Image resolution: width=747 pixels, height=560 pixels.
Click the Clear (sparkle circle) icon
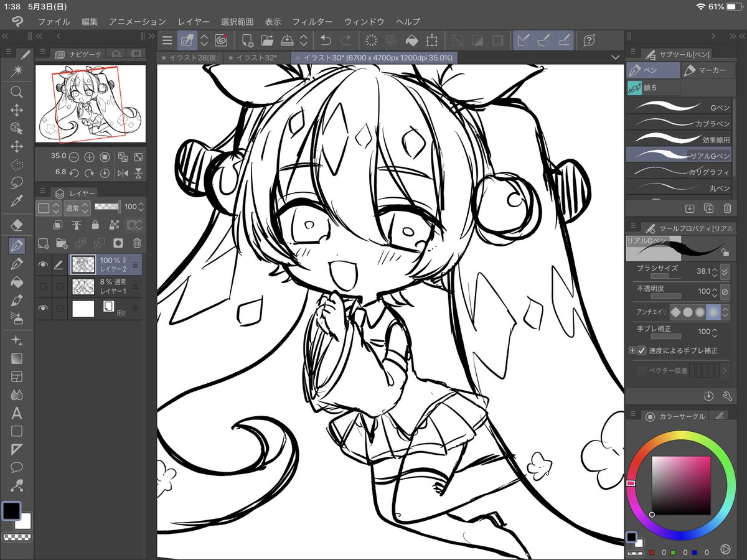372,40
